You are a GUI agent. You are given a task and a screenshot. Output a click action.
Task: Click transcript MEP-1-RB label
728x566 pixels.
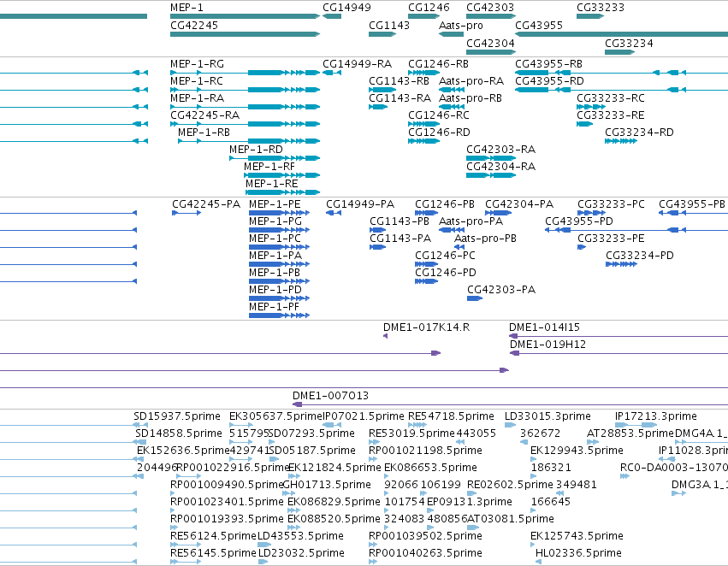tap(204, 133)
